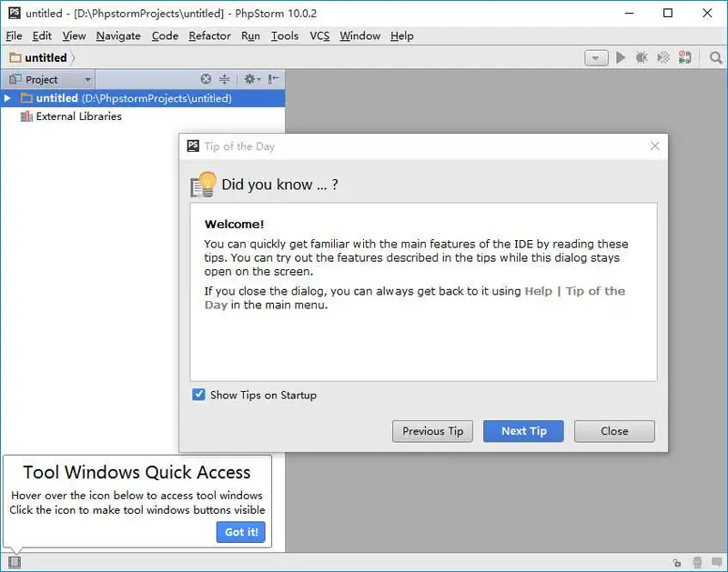Image resolution: width=728 pixels, height=572 pixels.
Task: Open the Project view selector dropdown
Action: pyautogui.click(x=87, y=80)
